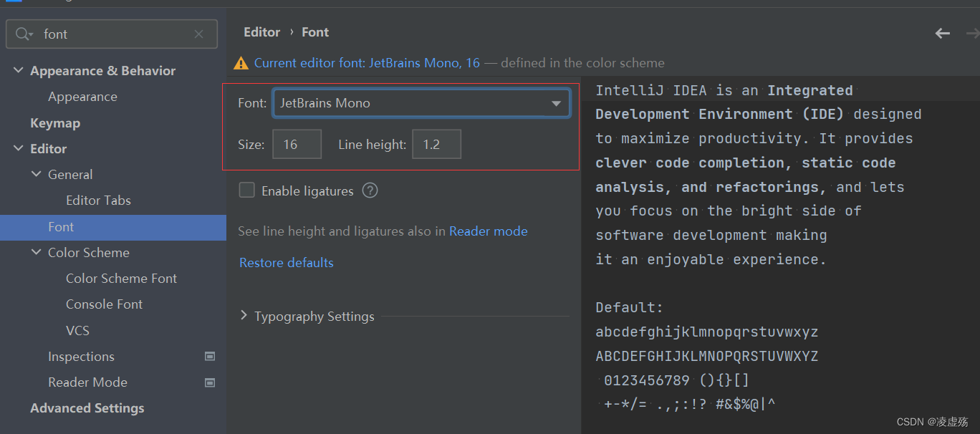The image size is (980, 434).
Task: Click preview line 'it an enjoyable experience.'
Action: pos(711,260)
